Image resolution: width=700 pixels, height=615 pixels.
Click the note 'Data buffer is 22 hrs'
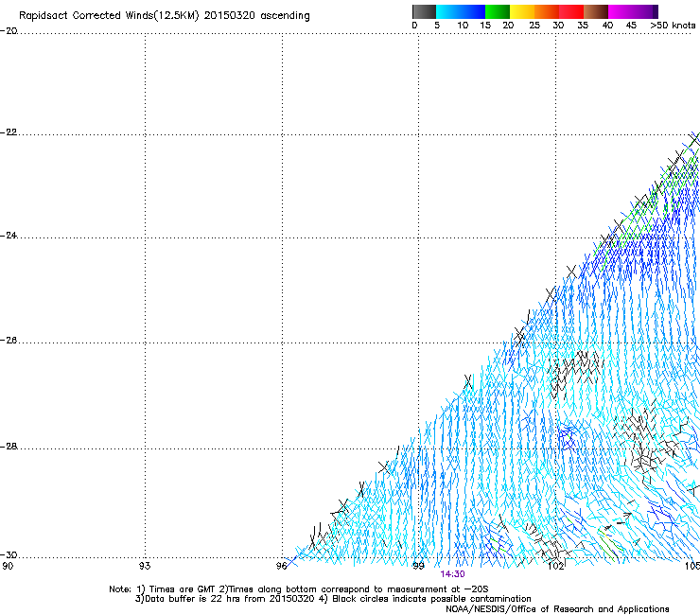point(193,599)
